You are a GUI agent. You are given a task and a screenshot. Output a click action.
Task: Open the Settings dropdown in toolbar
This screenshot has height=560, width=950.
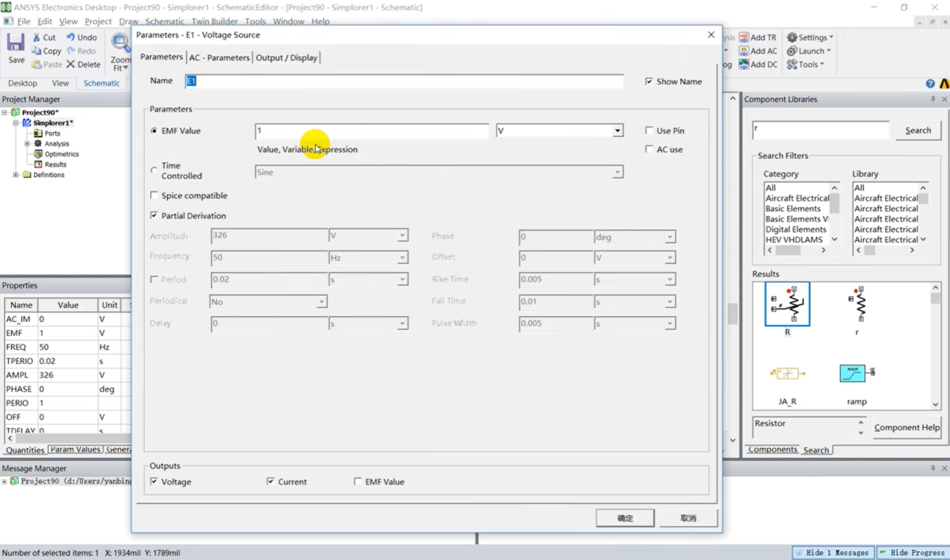point(810,37)
